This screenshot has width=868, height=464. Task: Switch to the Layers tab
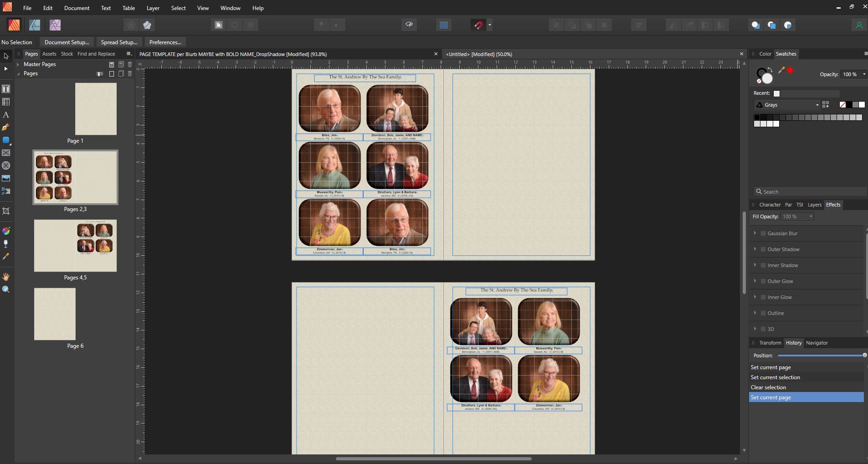(814, 205)
